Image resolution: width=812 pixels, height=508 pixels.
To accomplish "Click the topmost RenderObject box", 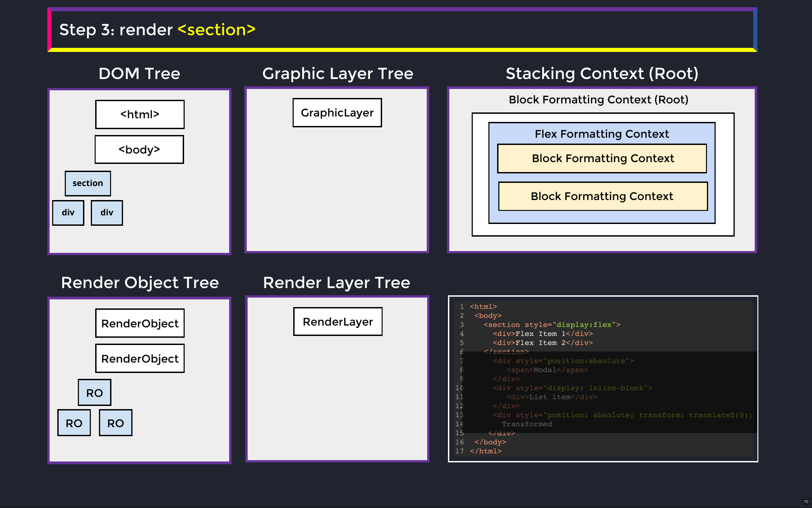I will [x=140, y=323].
